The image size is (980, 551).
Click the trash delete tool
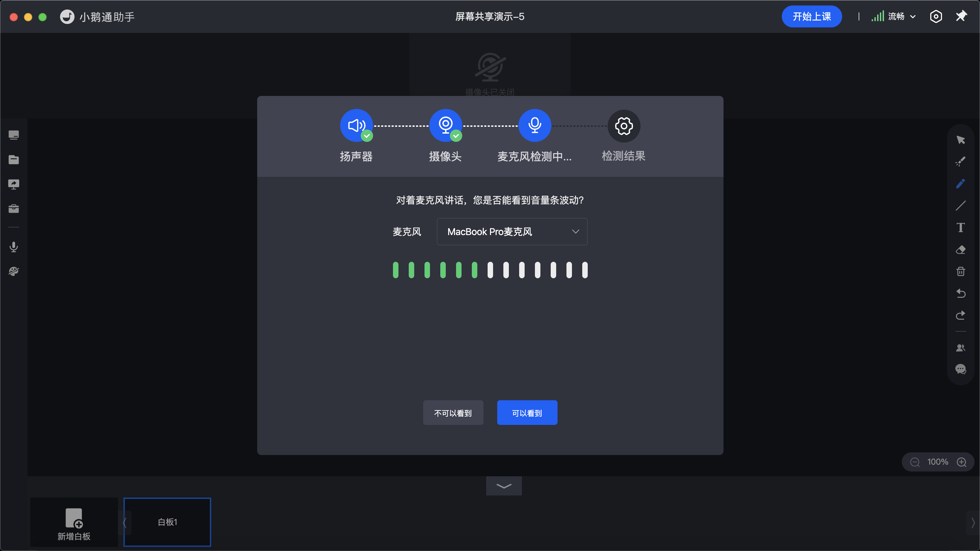960,271
